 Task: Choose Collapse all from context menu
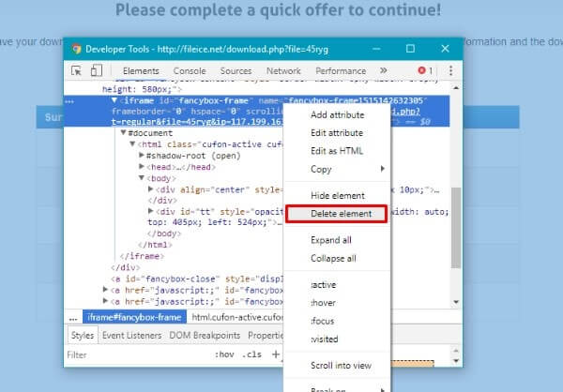(337, 259)
